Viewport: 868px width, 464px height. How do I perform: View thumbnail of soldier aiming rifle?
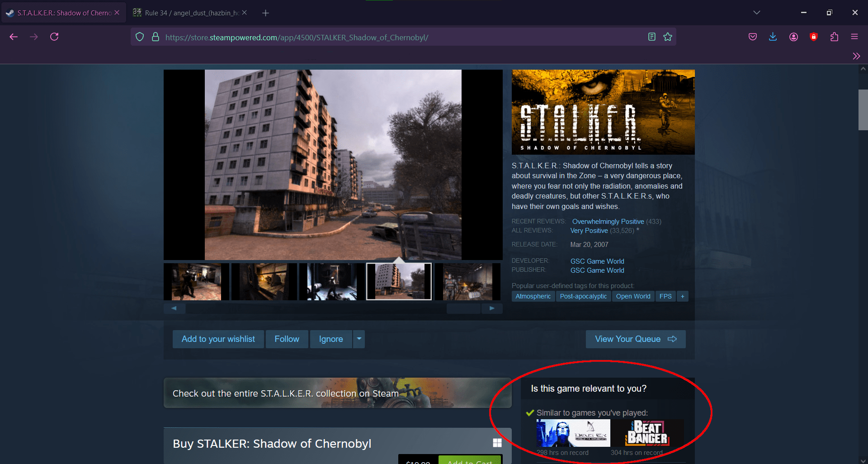pos(196,282)
